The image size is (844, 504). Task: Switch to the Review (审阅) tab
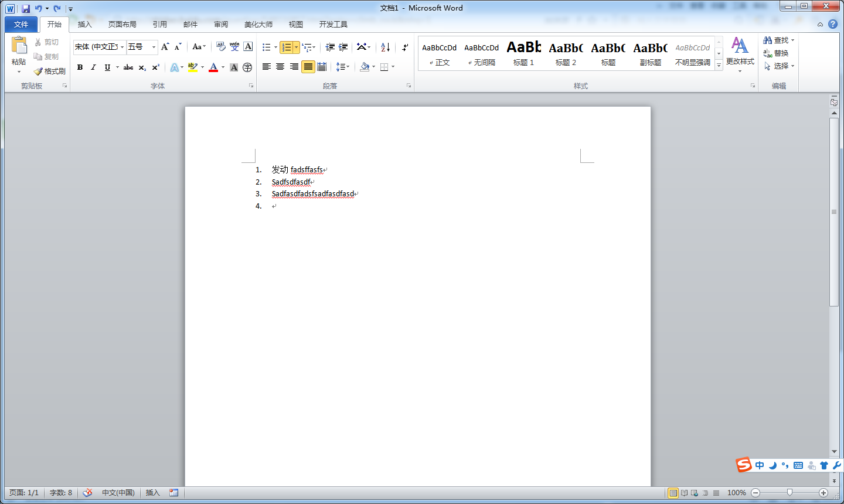221,25
